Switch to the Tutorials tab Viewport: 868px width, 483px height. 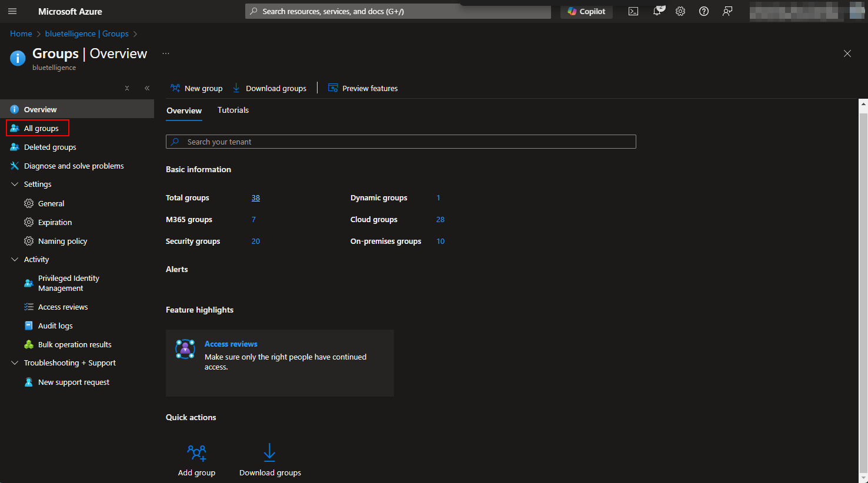233,110
